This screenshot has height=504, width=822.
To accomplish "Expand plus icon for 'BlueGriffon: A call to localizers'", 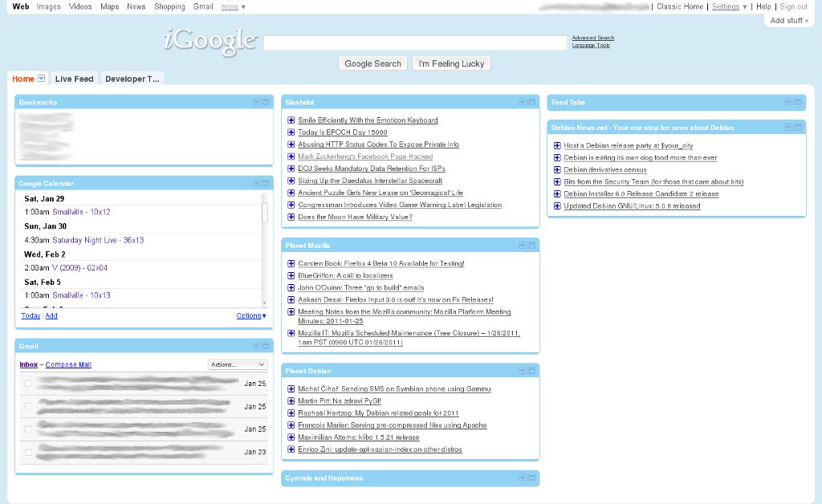I will point(291,275).
